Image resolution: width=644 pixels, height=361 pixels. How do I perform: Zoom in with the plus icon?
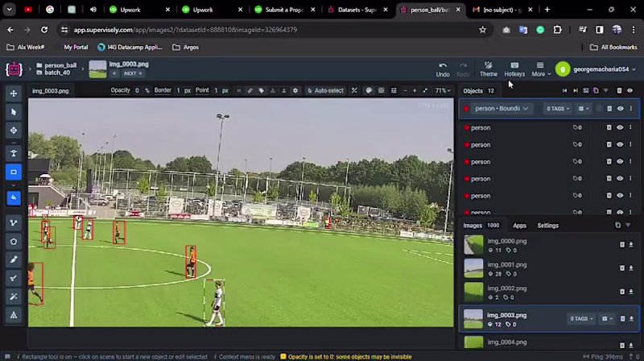tap(415, 90)
